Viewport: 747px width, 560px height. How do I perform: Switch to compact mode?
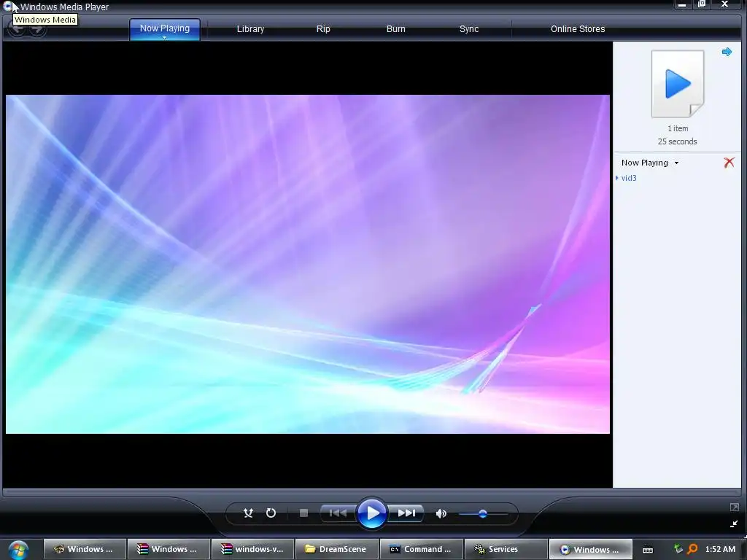coord(734,524)
